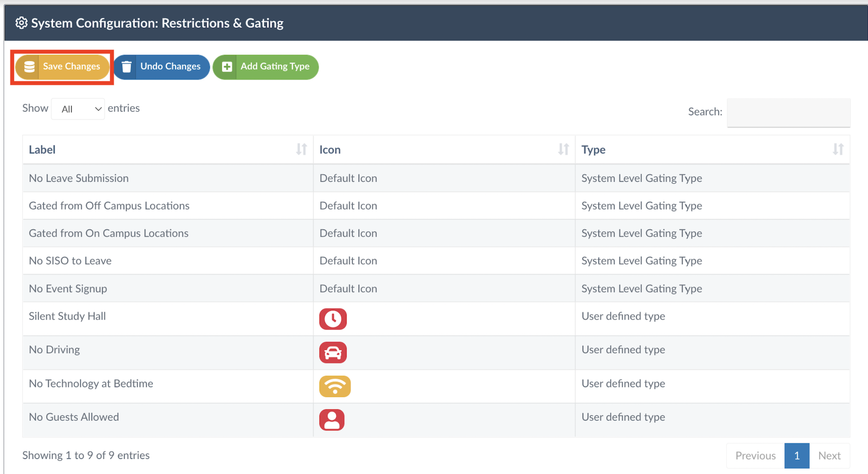The image size is (868, 474).
Task: Select page 1 in pagination
Action: pos(796,455)
